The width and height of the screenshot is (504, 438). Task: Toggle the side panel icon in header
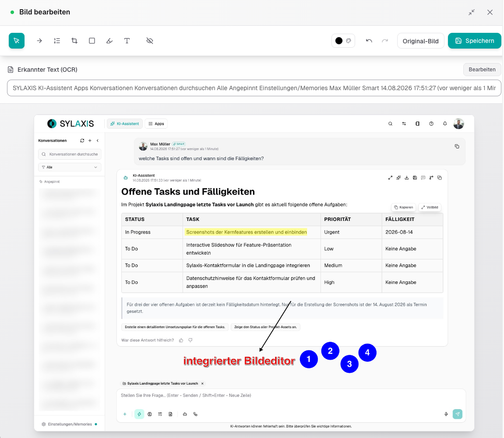418,124
